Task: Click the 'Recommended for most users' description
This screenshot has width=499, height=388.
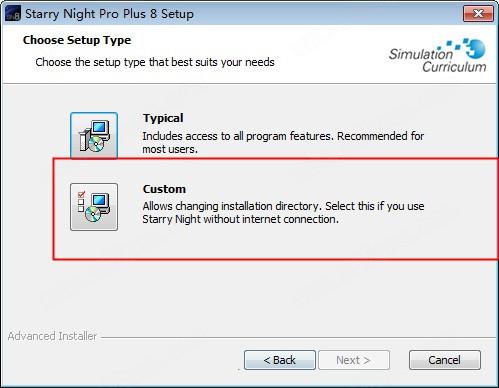Action: 283,143
